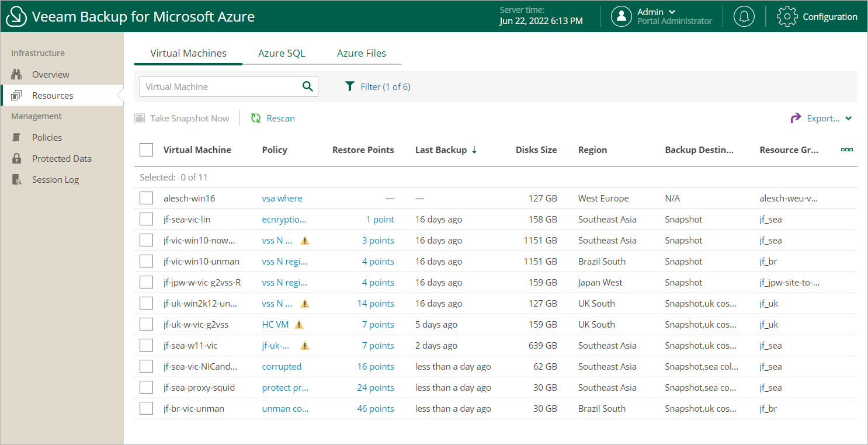Sort by the Region column header
Image resolution: width=868 pixels, height=445 pixels.
592,150
